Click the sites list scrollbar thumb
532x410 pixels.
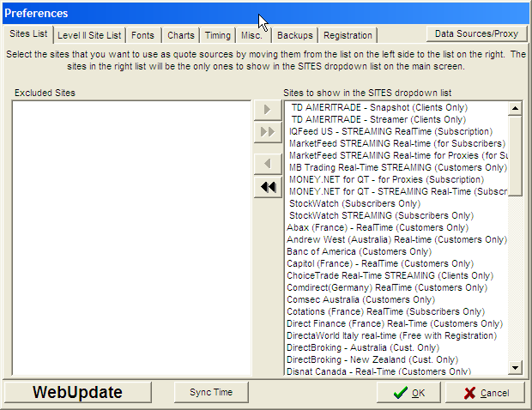tap(515, 155)
